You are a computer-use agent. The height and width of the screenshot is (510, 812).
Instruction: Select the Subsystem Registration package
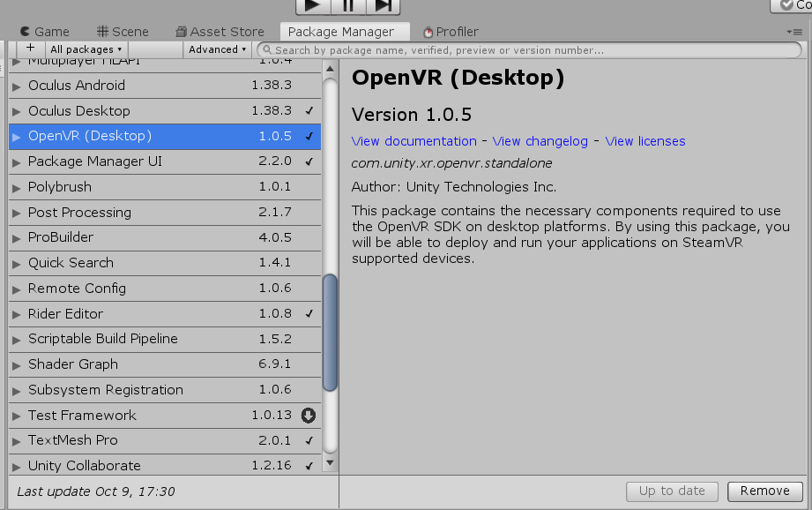coord(165,390)
